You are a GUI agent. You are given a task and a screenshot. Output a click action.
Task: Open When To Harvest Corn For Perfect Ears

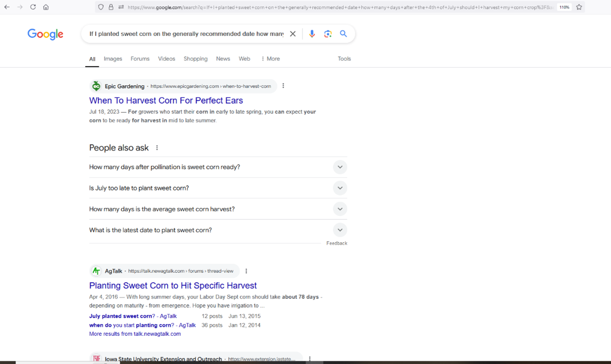[166, 100]
